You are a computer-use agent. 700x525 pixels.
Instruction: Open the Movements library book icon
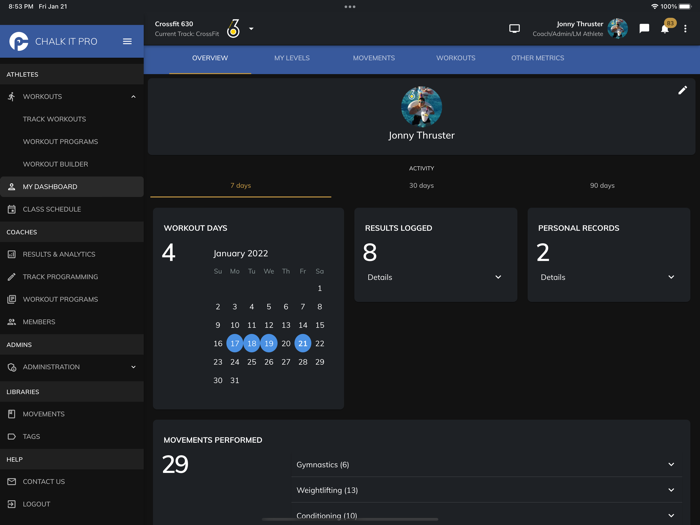12,414
